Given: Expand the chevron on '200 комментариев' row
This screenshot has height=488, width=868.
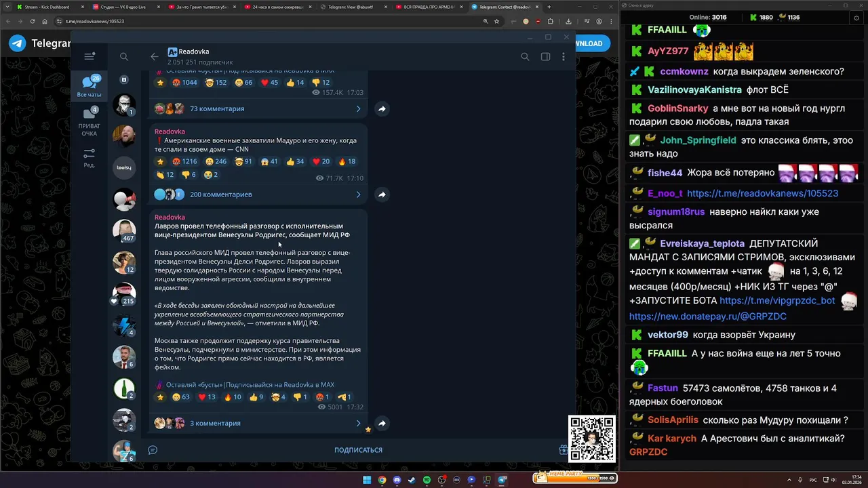Looking at the screenshot, I should point(358,195).
